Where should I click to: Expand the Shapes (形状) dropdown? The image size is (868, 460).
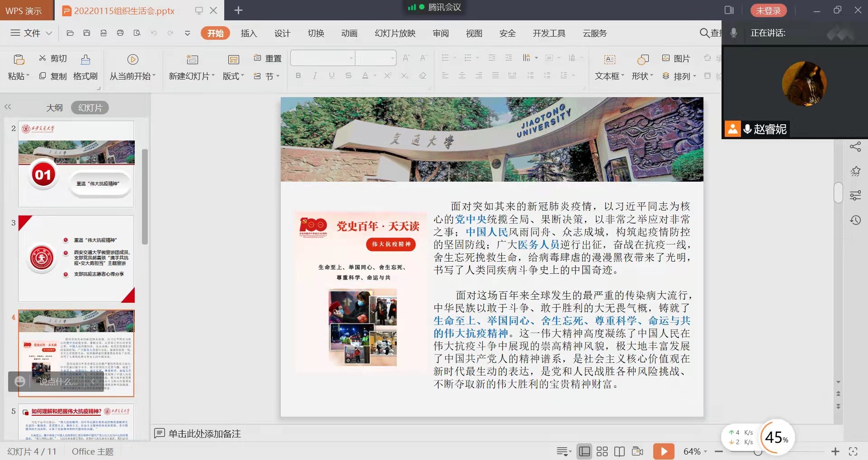click(642, 76)
